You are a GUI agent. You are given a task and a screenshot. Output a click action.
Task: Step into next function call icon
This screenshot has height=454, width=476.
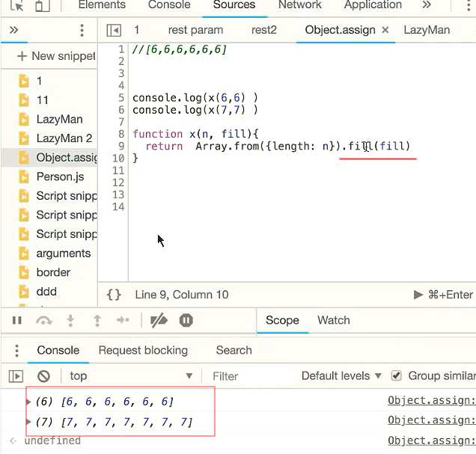[70, 321]
